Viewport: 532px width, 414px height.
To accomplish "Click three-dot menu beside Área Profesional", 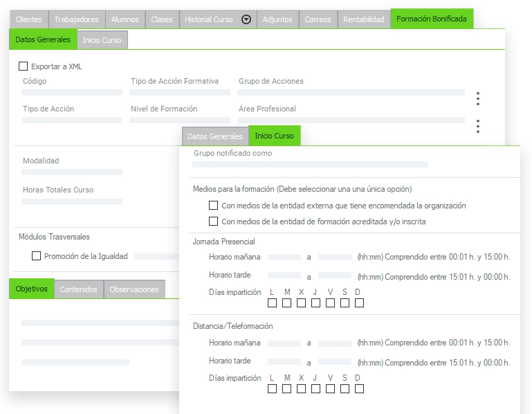I will 477,126.
